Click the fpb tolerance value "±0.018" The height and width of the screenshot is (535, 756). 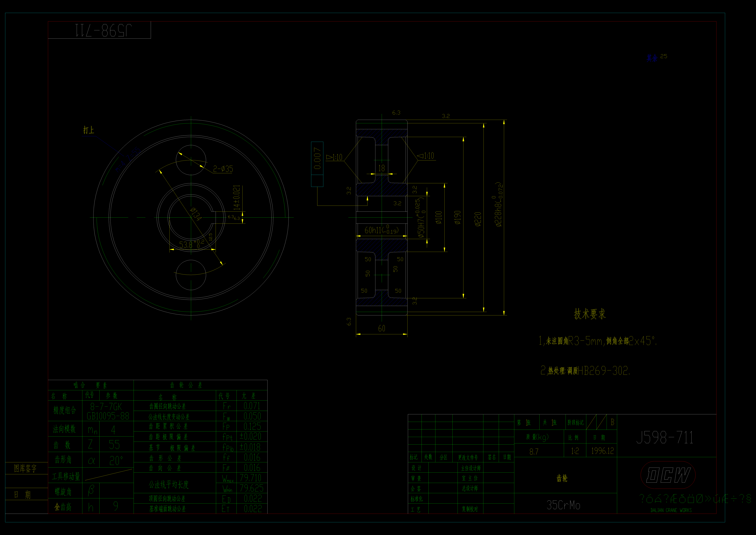pyautogui.click(x=250, y=447)
